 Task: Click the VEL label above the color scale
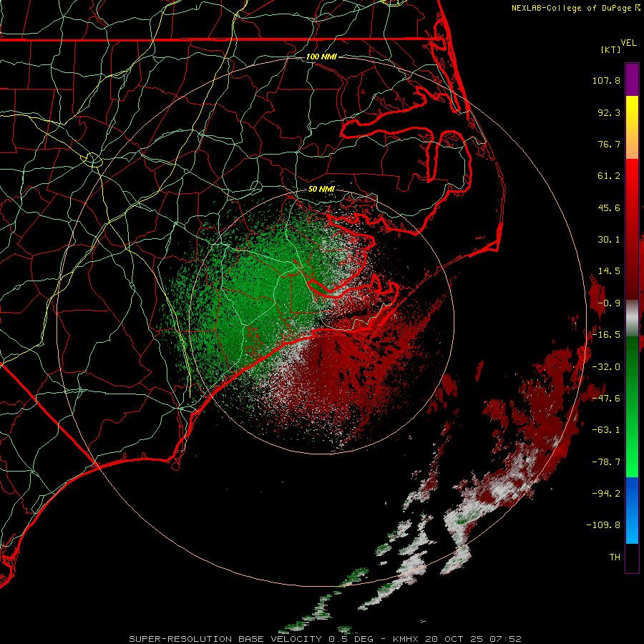click(x=628, y=43)
